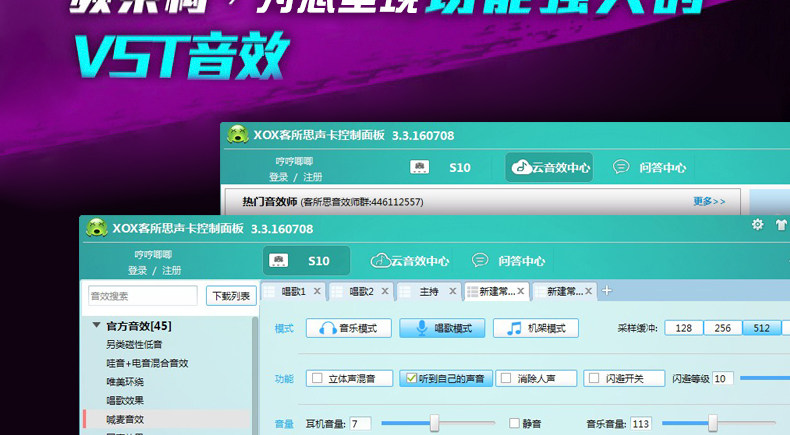Enable 消除人声 checkbox
Image resolution: width=790 pixels, height=435 pixels.
506,378
